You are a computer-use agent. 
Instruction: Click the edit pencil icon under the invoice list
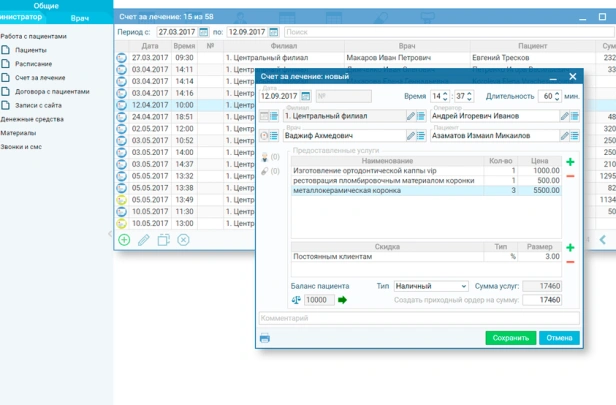144,240
